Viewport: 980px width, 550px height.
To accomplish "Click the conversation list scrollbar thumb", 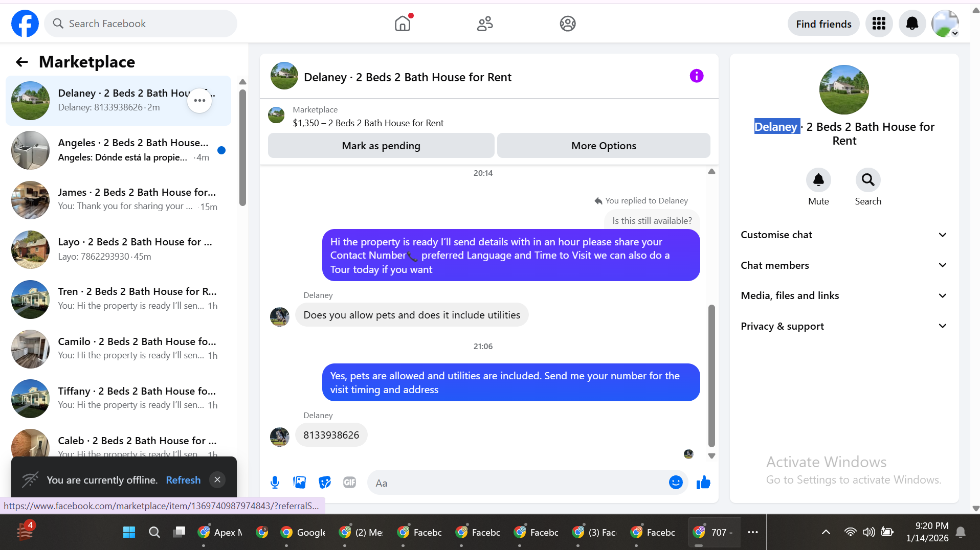I will [x=242, y=148].
